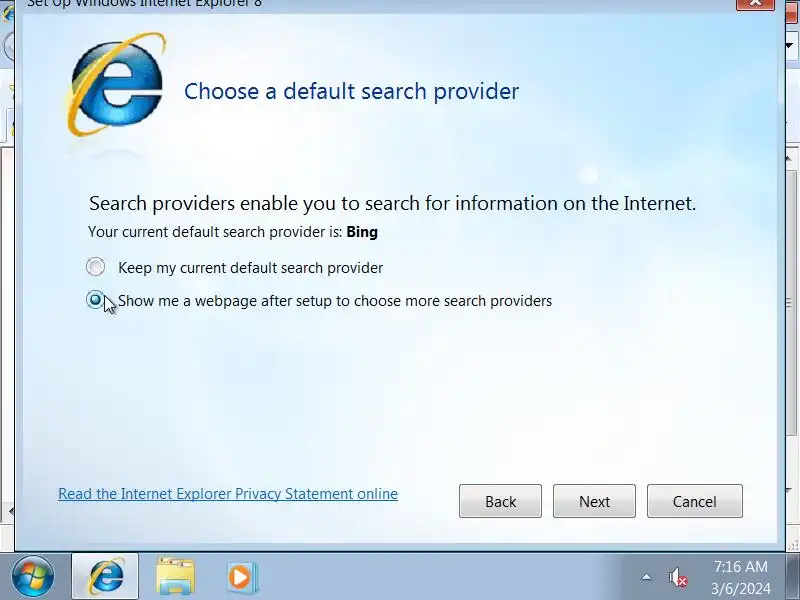Open the dropdown arrow in the background browser toolbar
The image size is (800, 600).
coord(790,45)
